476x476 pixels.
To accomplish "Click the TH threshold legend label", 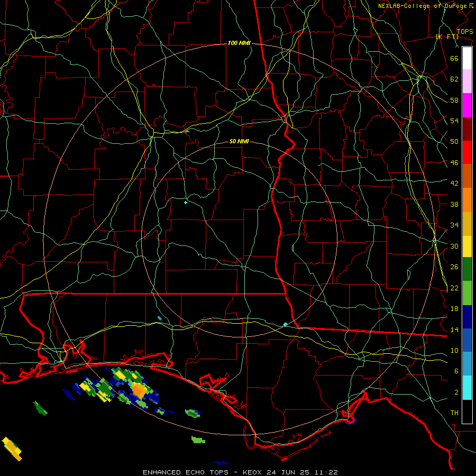I will pos(454,413).
